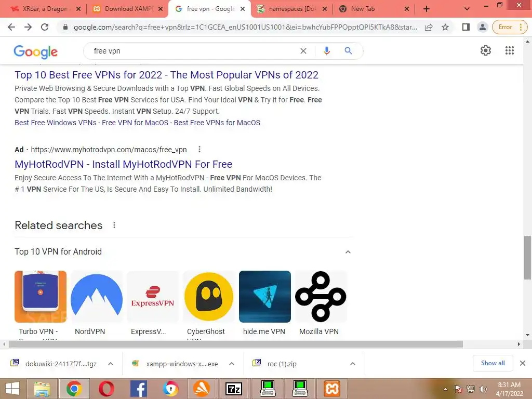Open roc (1).zip download item
This screenshot has height=399, width=532.
click(x=275, y=364)
